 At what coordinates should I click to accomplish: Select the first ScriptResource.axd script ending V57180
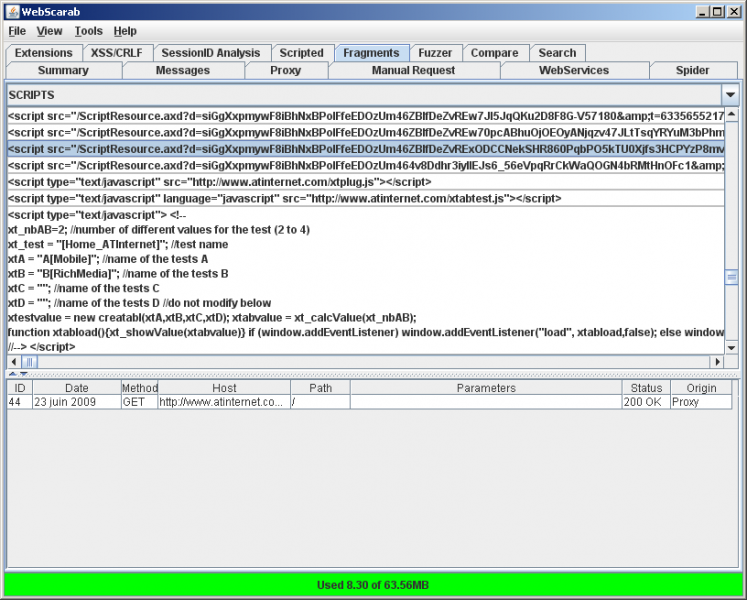coord(365,116)
